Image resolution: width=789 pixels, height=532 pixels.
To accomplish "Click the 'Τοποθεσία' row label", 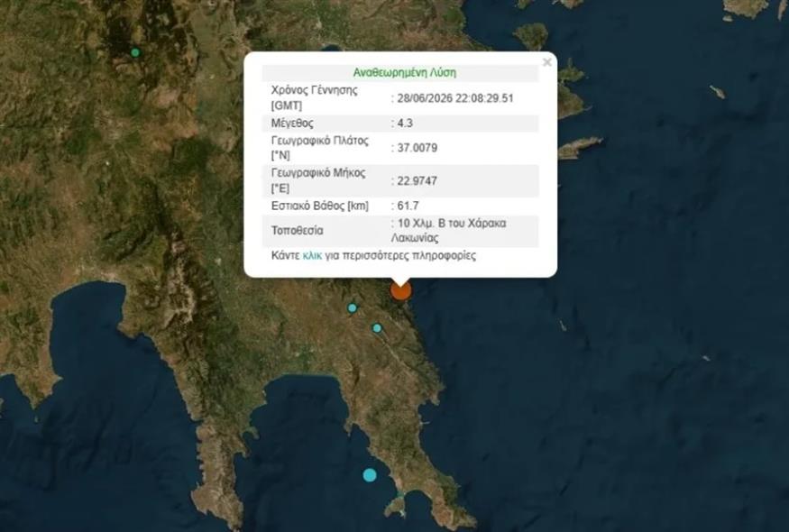I will pyautogui.click(x=297, y=231).
